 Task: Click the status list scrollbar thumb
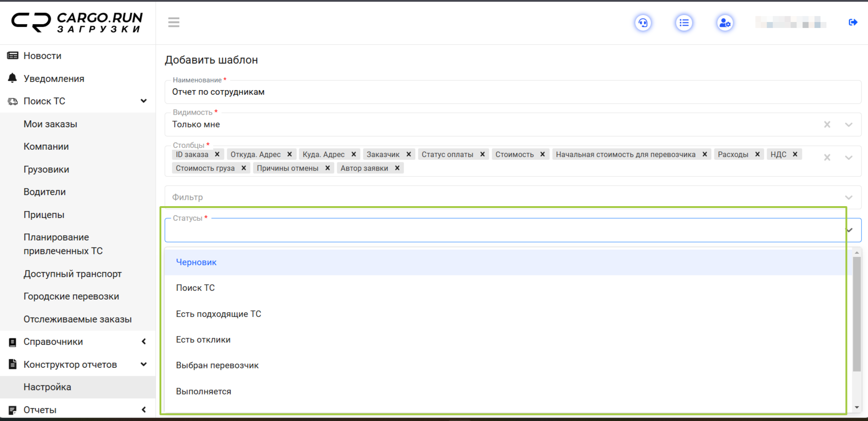click(857, 314)
